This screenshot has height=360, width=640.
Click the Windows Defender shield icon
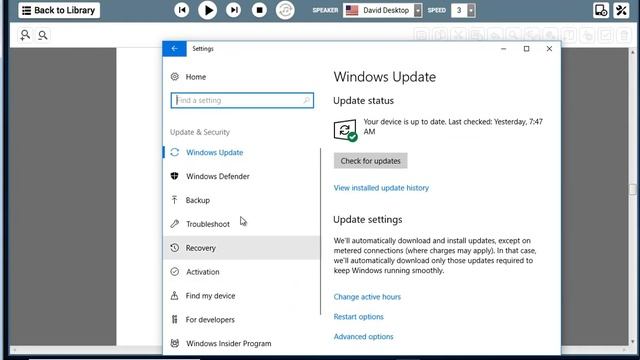(x=175, y=176)
